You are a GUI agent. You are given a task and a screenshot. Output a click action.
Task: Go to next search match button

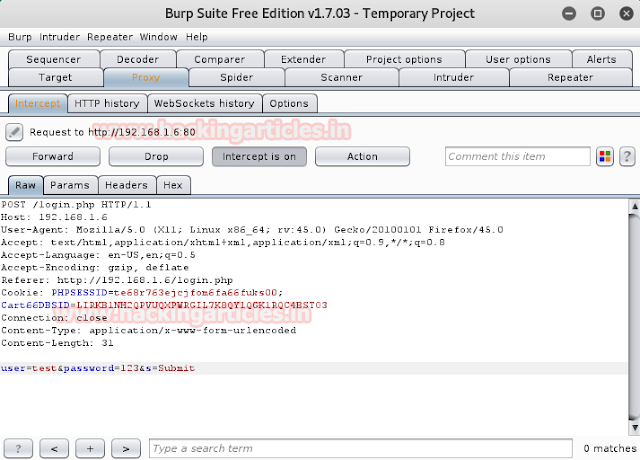tap(126, 449)
